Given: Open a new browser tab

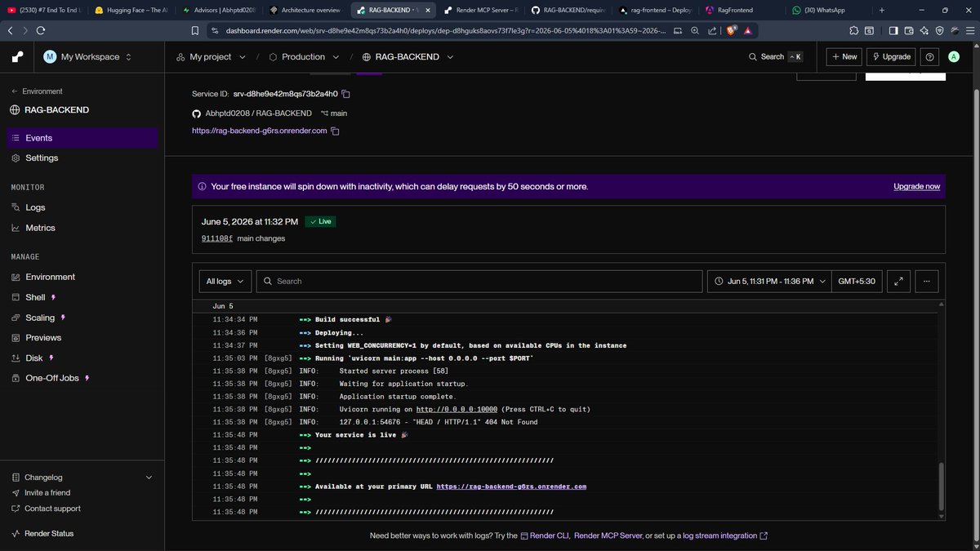Looking at the screenshot, I should [x=881, y=10].
